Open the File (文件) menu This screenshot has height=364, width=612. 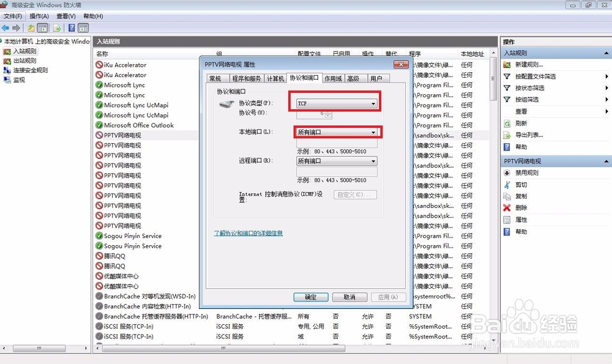pos(13,16)
